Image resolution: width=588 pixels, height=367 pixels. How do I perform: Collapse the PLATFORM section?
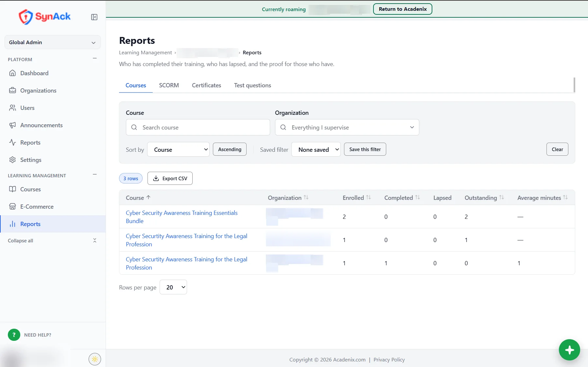point(95,59)
